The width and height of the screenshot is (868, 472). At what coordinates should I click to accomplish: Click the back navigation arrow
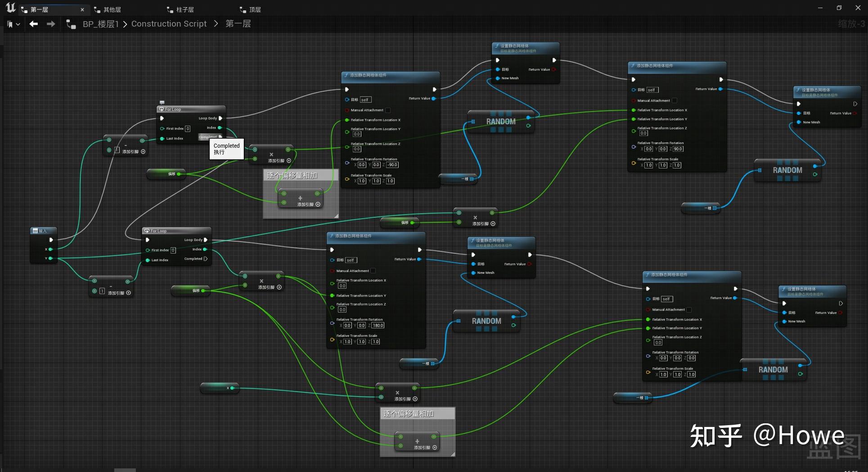pyautogui.click(x=34, y=24)
